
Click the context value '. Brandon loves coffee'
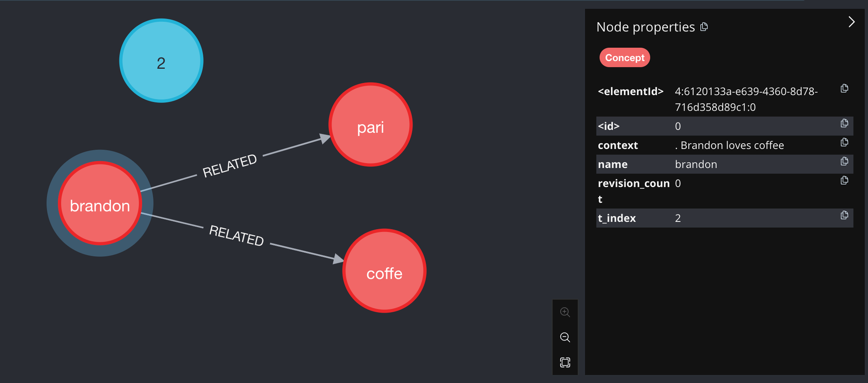(730, 145)
